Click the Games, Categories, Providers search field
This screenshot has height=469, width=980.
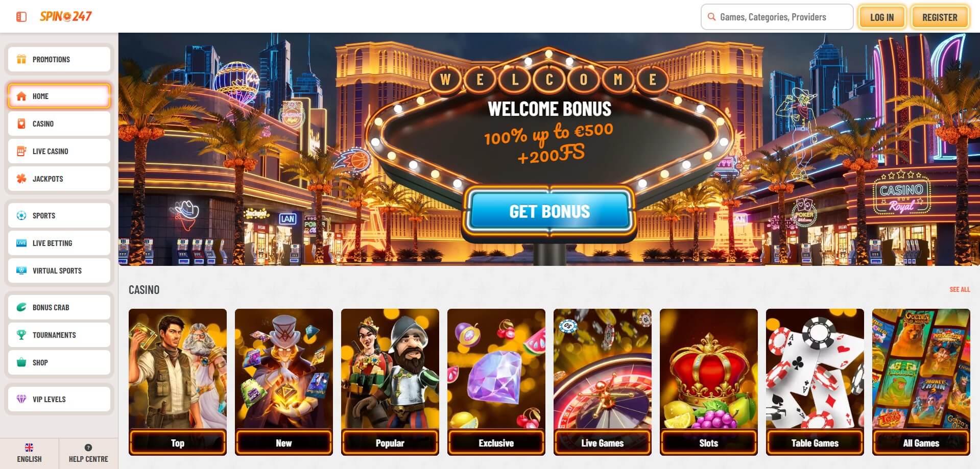pyautogui.click(x=777, y=17)
